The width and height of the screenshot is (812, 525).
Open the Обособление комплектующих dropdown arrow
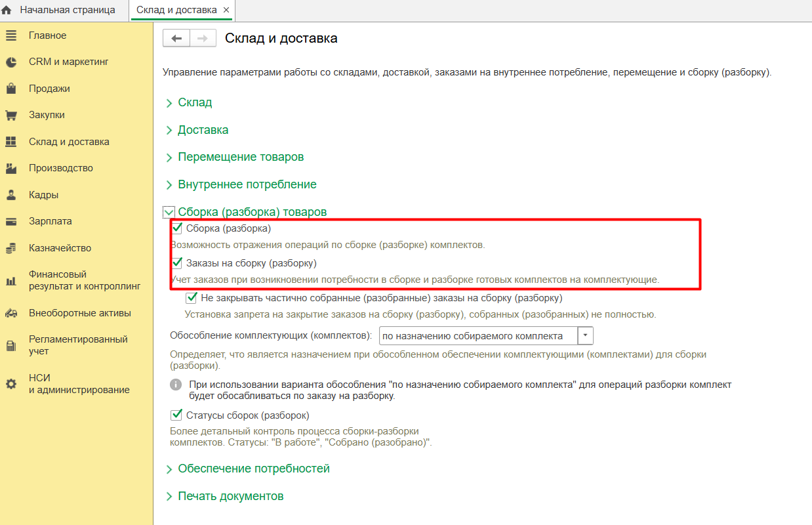(585, 336)
